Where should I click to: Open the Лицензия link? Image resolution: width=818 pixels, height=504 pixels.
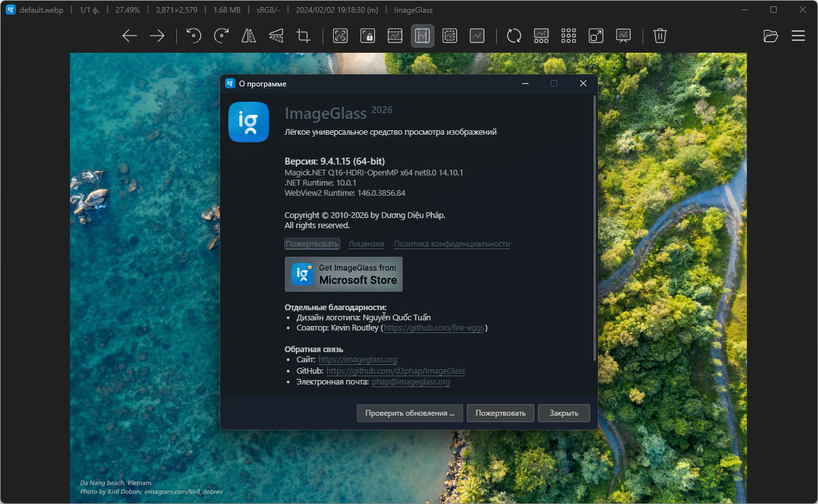[366, 244]
